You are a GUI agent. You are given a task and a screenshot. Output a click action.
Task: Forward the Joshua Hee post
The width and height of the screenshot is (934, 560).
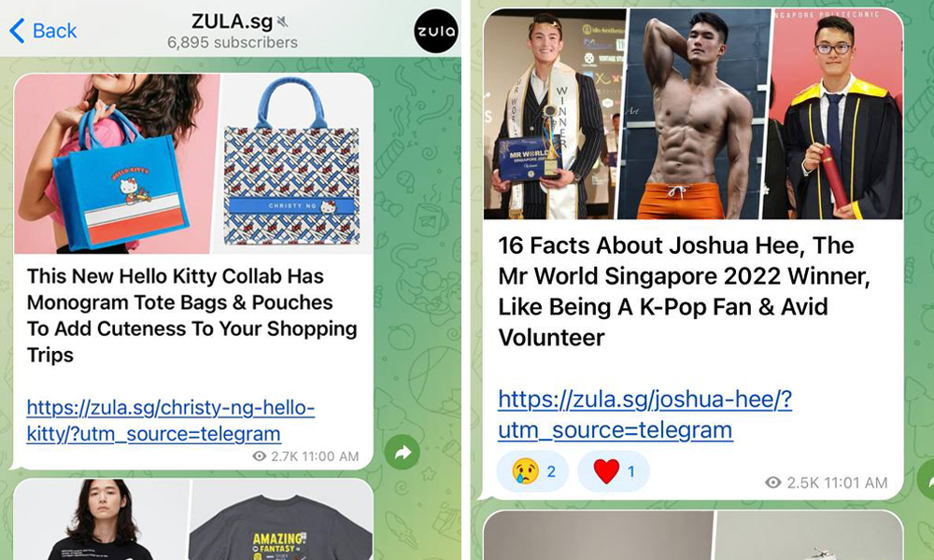tap(927, 479)
